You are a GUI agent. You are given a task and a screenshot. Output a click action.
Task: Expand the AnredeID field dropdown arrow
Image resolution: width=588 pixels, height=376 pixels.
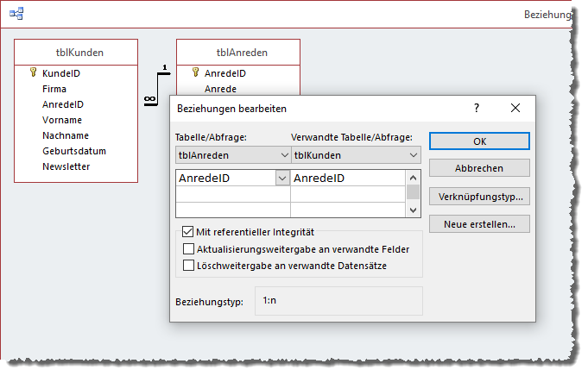pos(282,178)
